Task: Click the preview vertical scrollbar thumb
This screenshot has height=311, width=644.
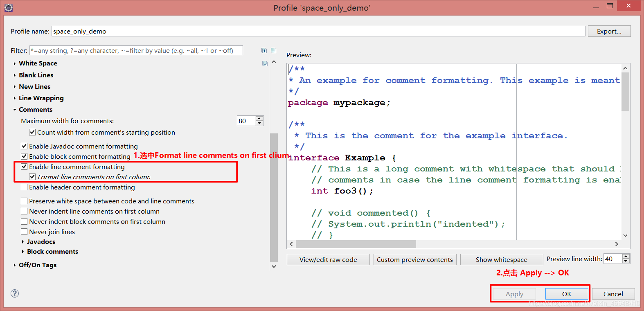Action: (625, 92)
